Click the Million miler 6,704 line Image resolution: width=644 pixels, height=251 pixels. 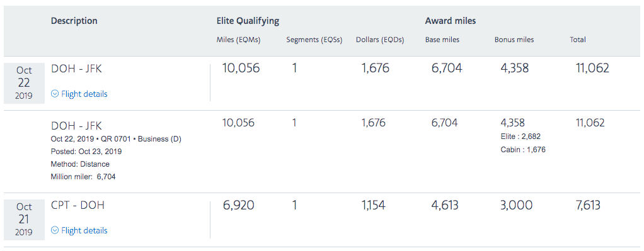83,177
